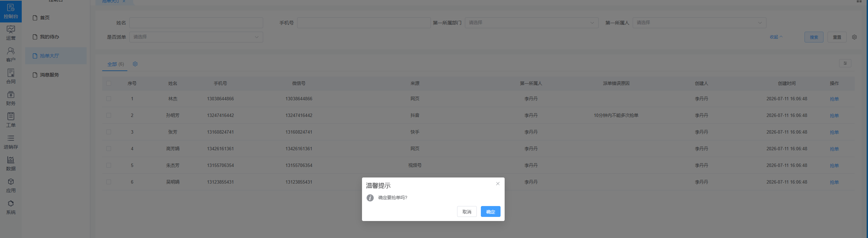The image size is (868, 238).
Task: Click 确定 to confirm 抢单
Action: click(x=490, y=211)
